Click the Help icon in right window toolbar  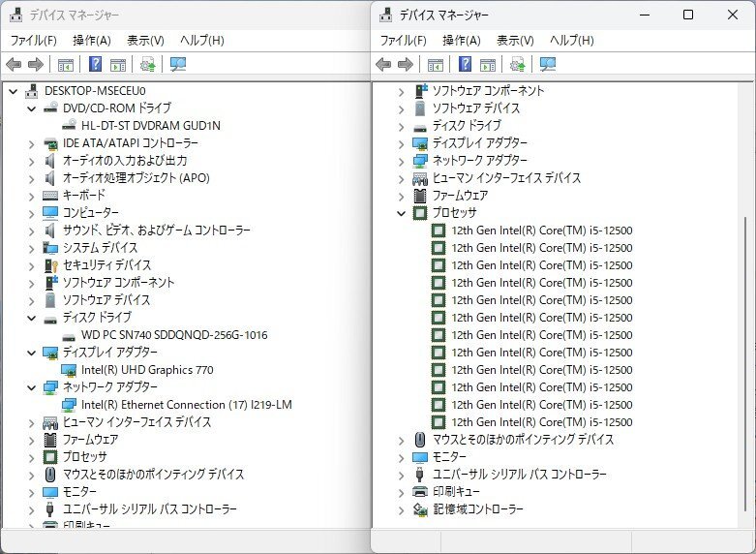[466, 64]
